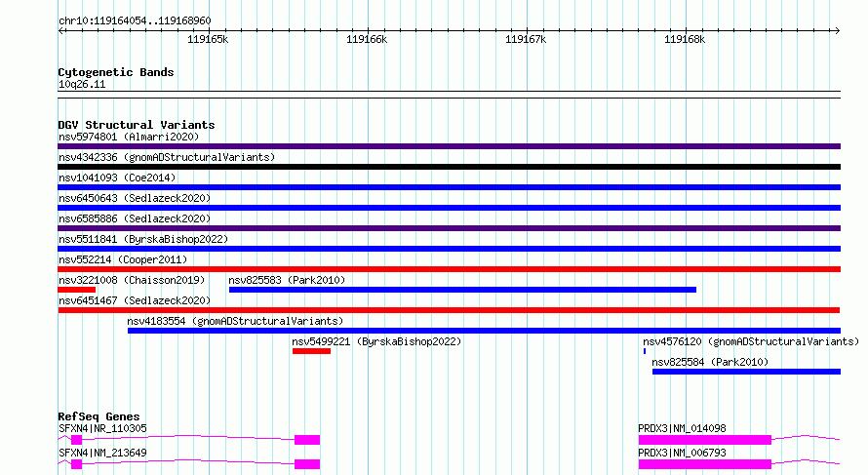868x475 pixels.
Task: Click the nsv3221008 (Chaisson2019) text label
Action: (x=132, y=280)
